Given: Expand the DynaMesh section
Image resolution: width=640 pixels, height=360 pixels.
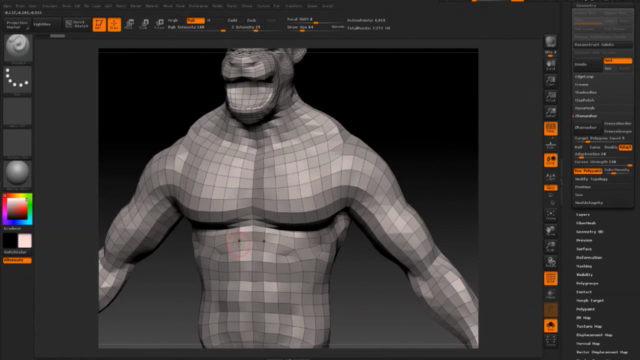Looking at the screenshot, I should click(x=585, y=108).
